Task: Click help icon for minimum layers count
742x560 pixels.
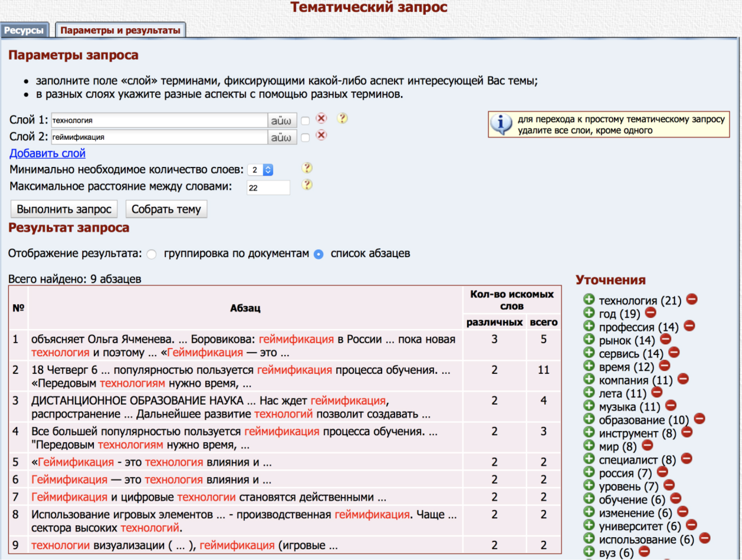Action: [x=307, y=168]
